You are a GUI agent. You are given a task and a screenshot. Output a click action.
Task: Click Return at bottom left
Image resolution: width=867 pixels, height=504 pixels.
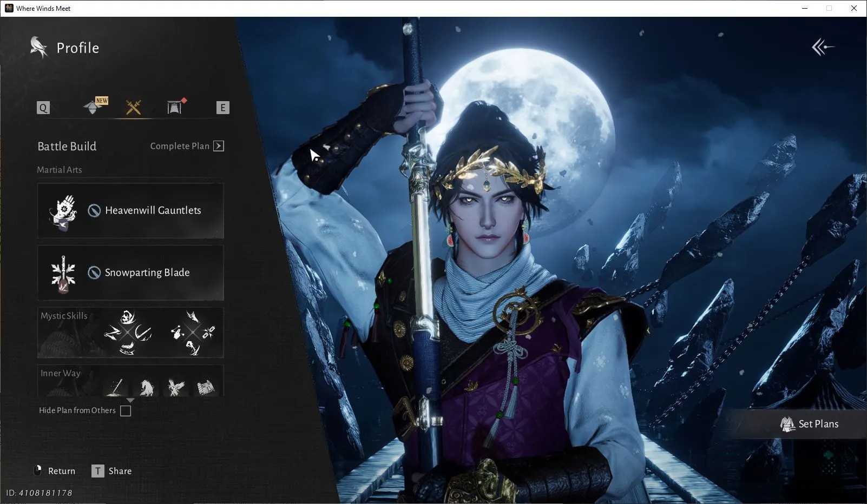pyautogui.click(x=55, y=471)
